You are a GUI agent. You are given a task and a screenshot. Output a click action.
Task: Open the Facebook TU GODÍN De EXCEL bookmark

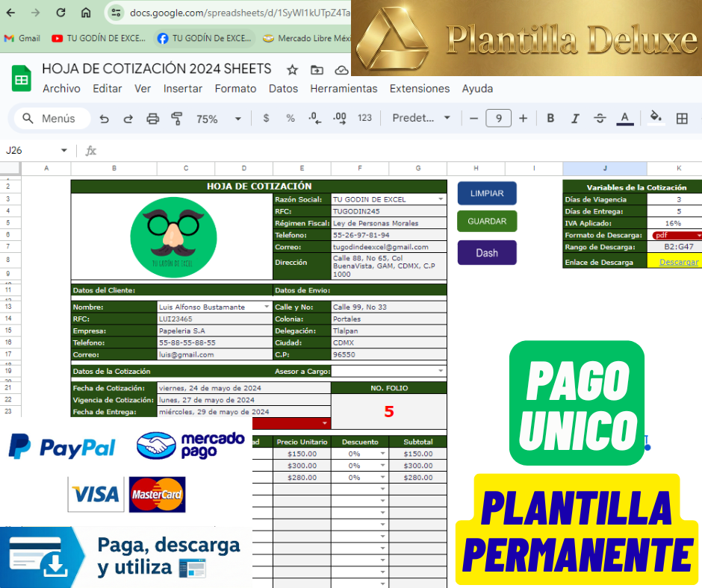tap(204, 39)
